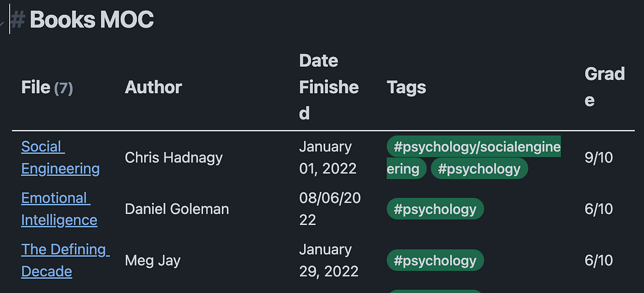Click the Author column header
The image size is (644, 293).
click(x=153, y=87)
